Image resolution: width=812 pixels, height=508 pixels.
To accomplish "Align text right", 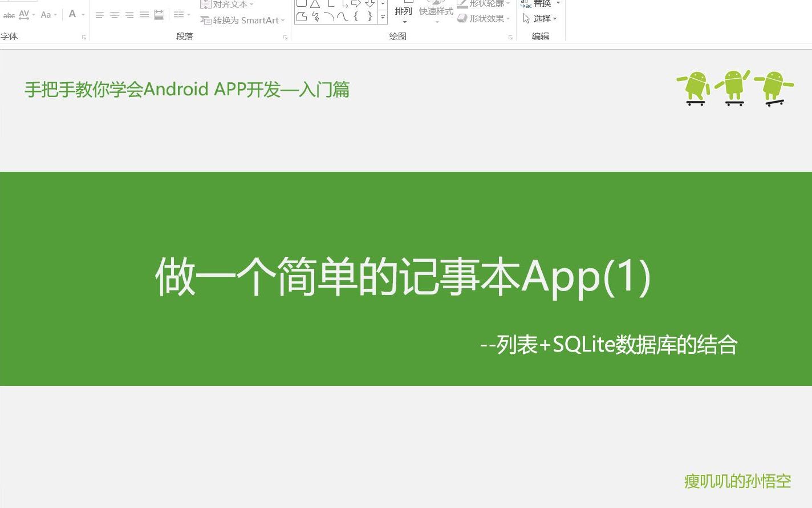I will coord(129,15).
